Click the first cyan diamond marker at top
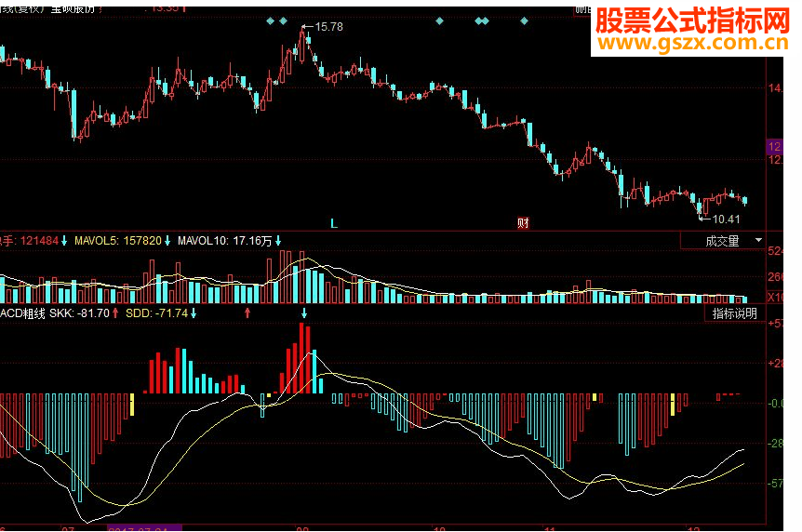The image size is (802, 532). pyautogui.click(x=271, y=21)
